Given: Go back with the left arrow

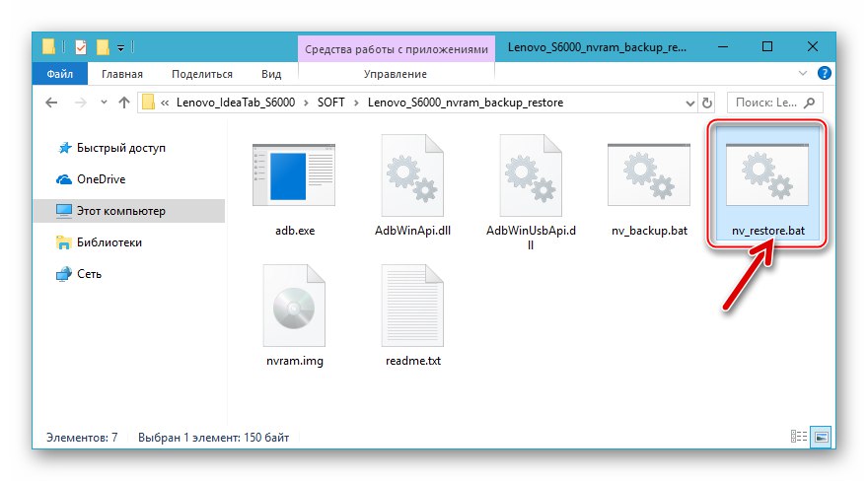Looking at the screenshot, I should click(x=51, y=103).
